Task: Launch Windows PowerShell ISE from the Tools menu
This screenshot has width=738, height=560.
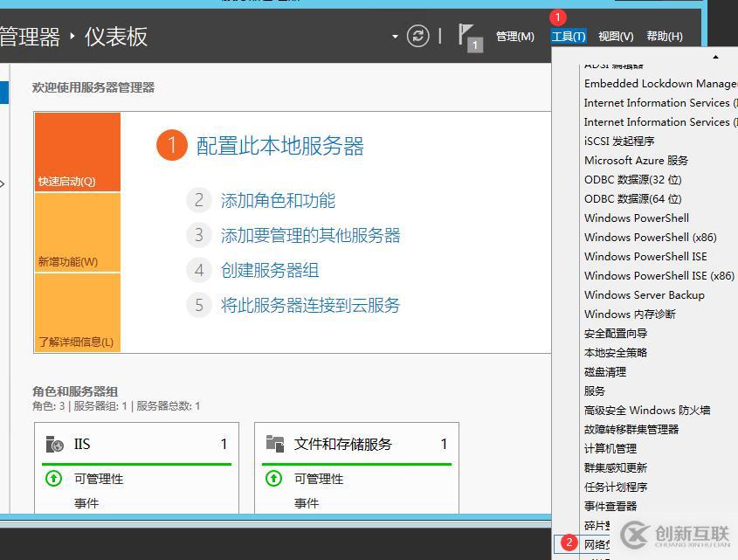Action: click(x=647, y=256)
